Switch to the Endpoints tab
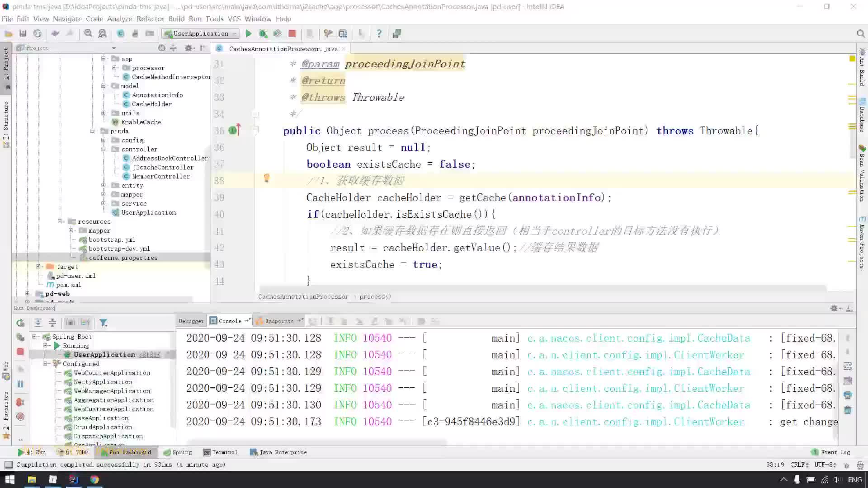The height and width of the screenshot is (488, 868). click(279, 321)
